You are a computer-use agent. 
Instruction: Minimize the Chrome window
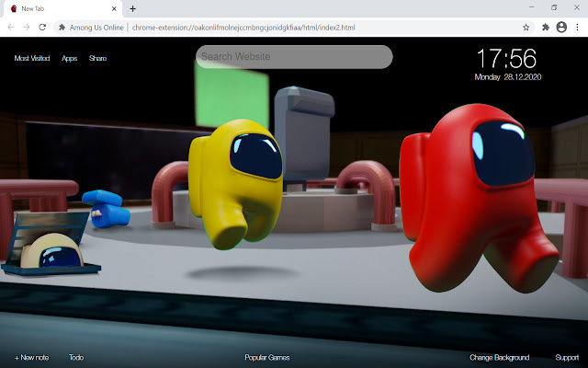[531, 7]
